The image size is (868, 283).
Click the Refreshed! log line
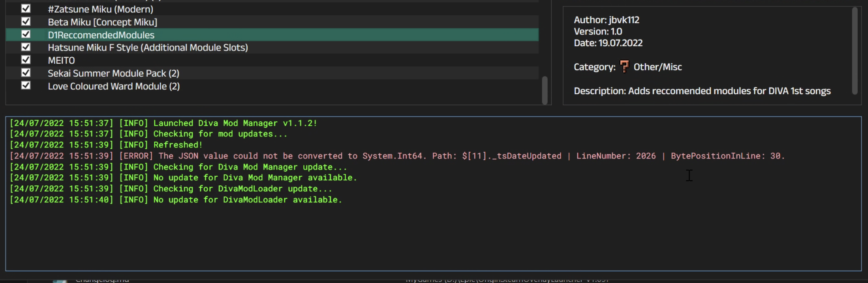[x=106, y=145]
